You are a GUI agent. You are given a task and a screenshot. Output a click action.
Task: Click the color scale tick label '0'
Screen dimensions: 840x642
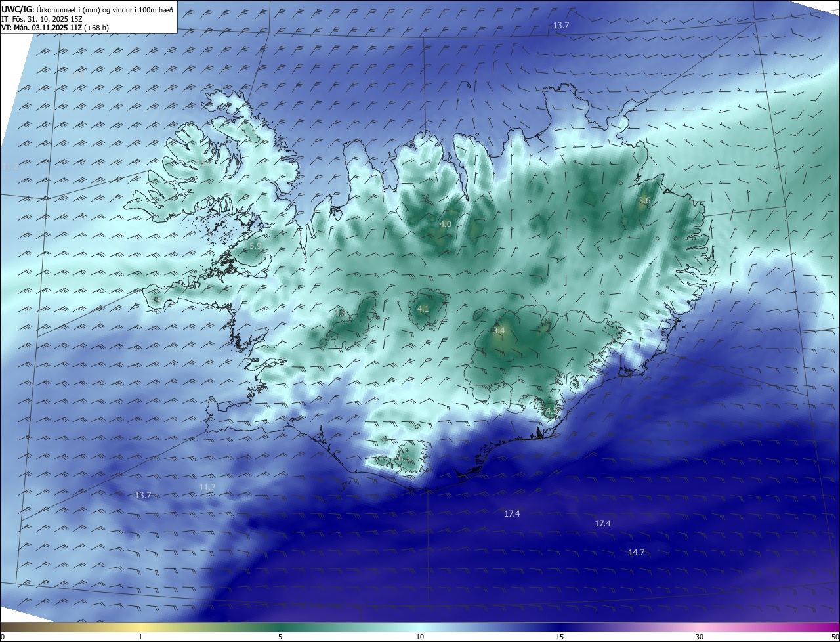pos(2,637)
